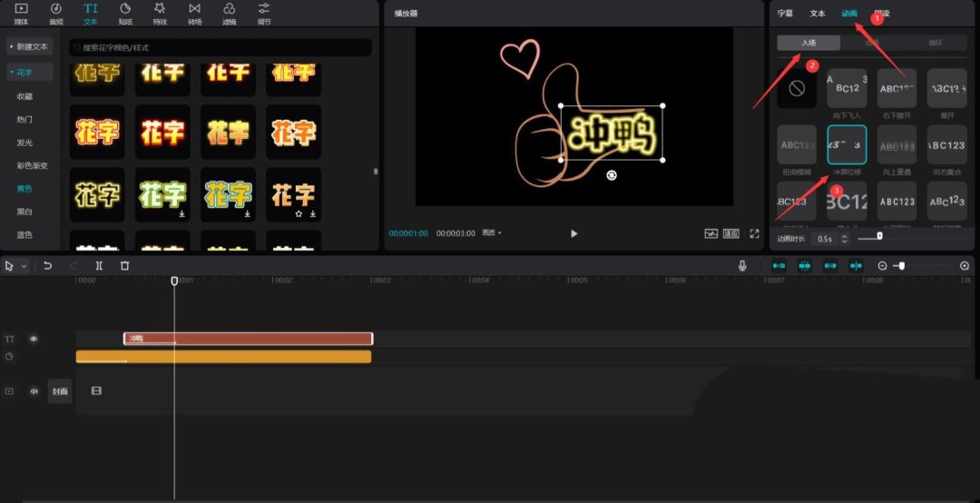Select the 冲鸭 text clip on timeline
Image resolution: width=980 pixels, height=503 pixels.
point(248,339)
